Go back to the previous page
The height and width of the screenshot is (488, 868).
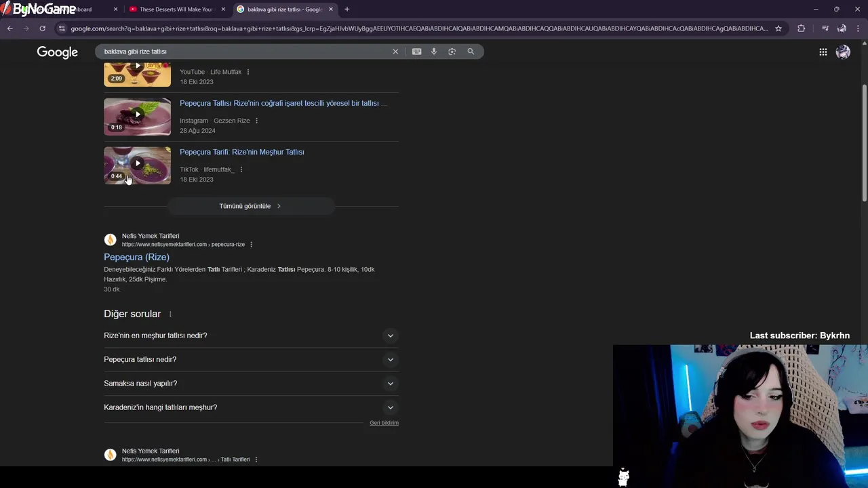point(9,28)
